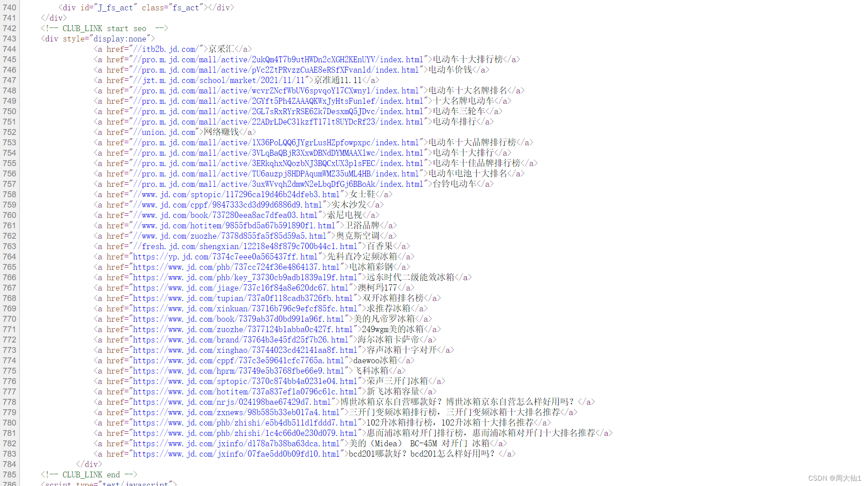Click anchor text daewoo冰箱
868x486 pixels.
(x=375, y=361)
